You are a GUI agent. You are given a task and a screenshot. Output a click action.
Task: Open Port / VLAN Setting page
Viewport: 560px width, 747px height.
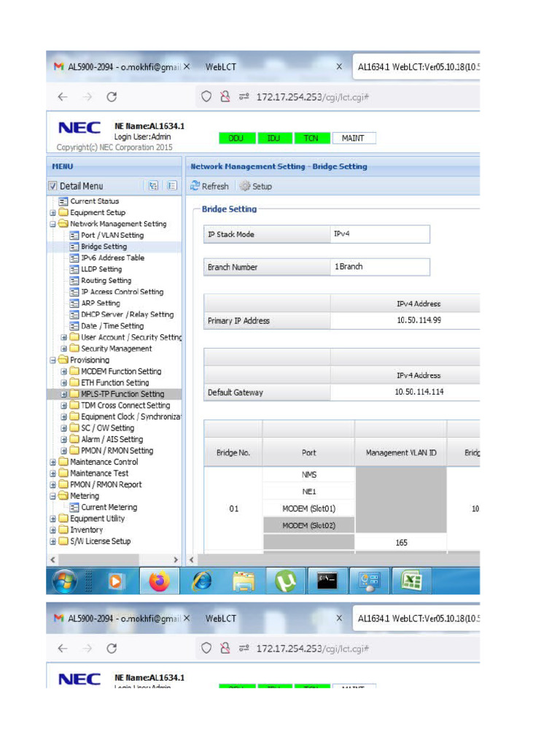point(112,236)
